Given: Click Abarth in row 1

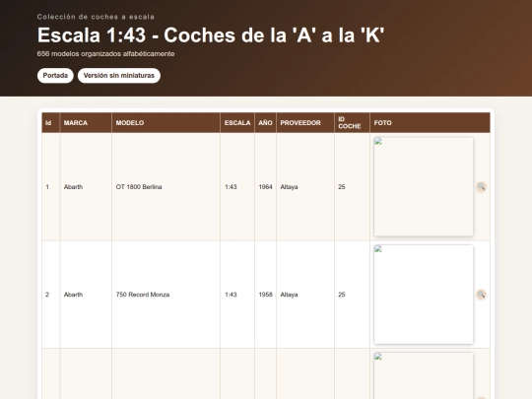Looking at the screenshot, I should click(x=73, y=187).
